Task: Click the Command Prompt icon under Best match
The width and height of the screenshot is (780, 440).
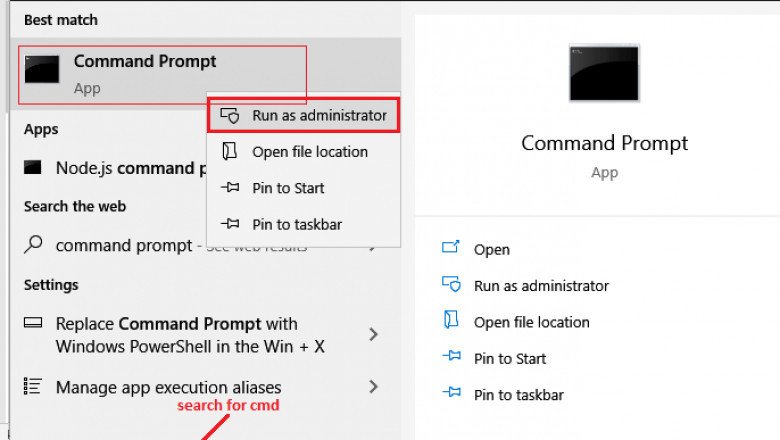Action: coord(42,69)
